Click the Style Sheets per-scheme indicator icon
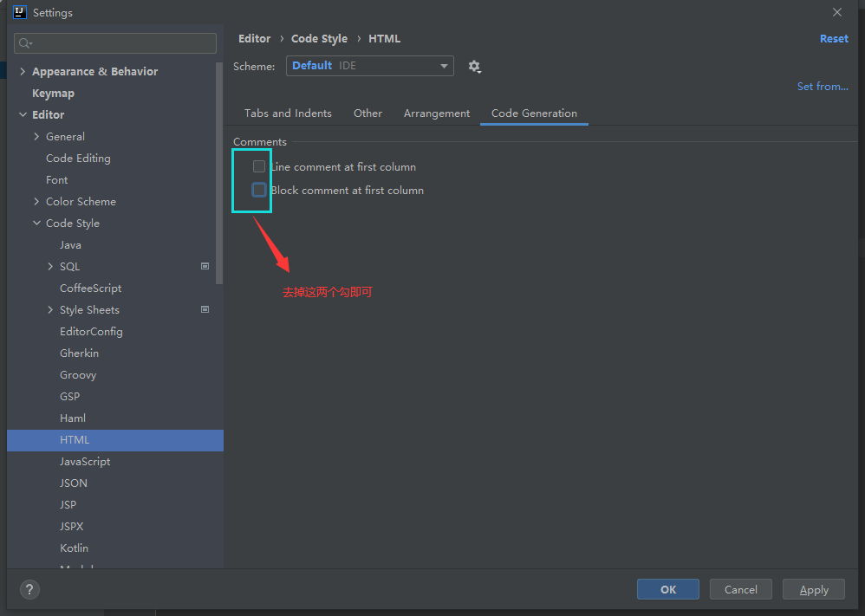 pyautogui.click(x=205, y=309)
